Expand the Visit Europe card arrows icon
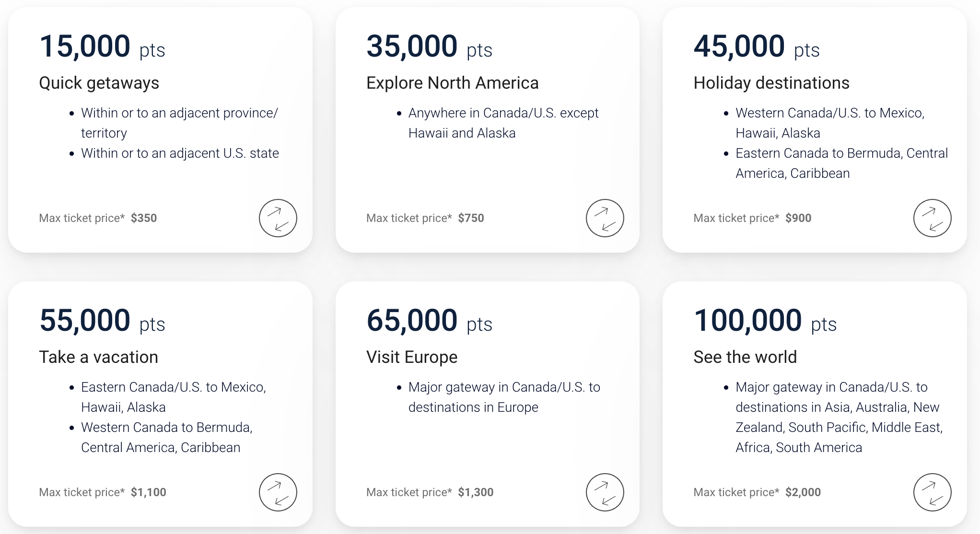This screenshot has height=534, width=980. [605, 492]
